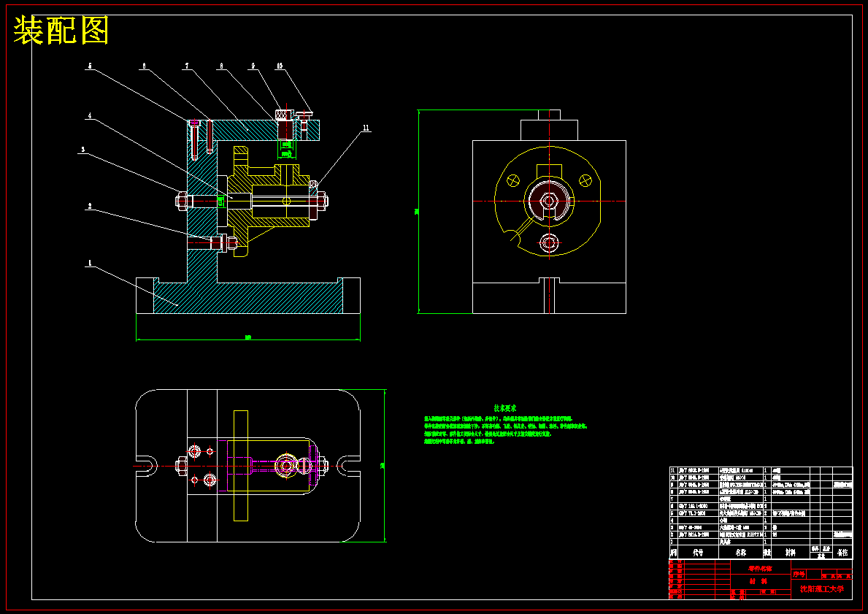This screenshot has height=614, width=868.
Task: Select part balloon number 3
Action: click(x=83, y=150)
